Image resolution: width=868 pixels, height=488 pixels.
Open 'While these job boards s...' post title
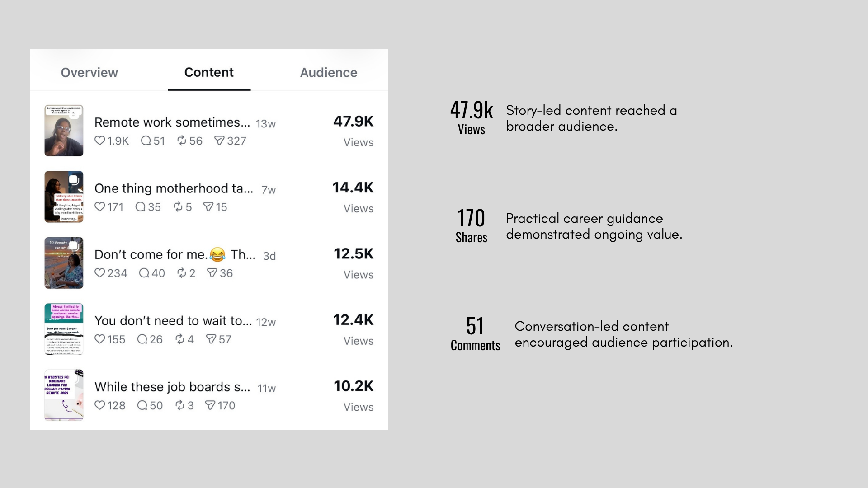pos(172,387)
